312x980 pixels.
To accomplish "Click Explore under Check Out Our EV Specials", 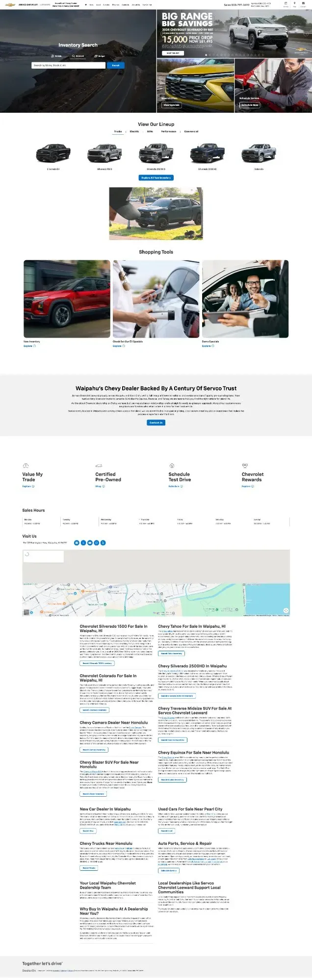I will pyautogui.click(x=118, y=346).
